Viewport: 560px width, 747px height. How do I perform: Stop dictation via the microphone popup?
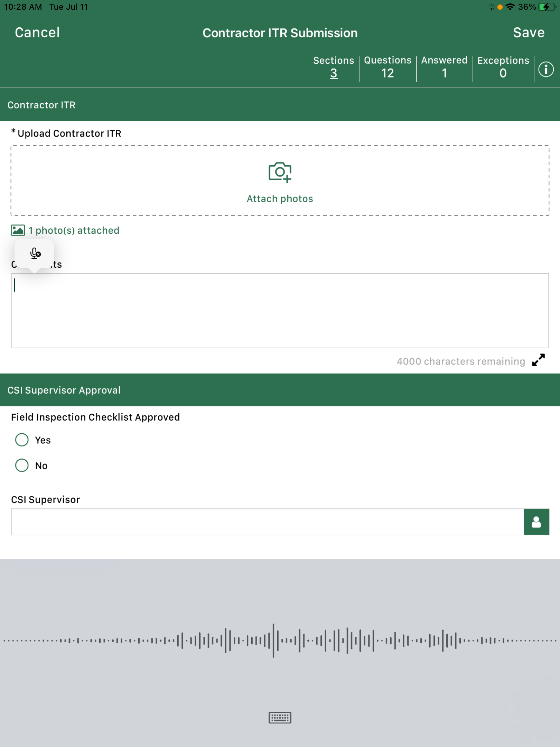click(35, 253)
